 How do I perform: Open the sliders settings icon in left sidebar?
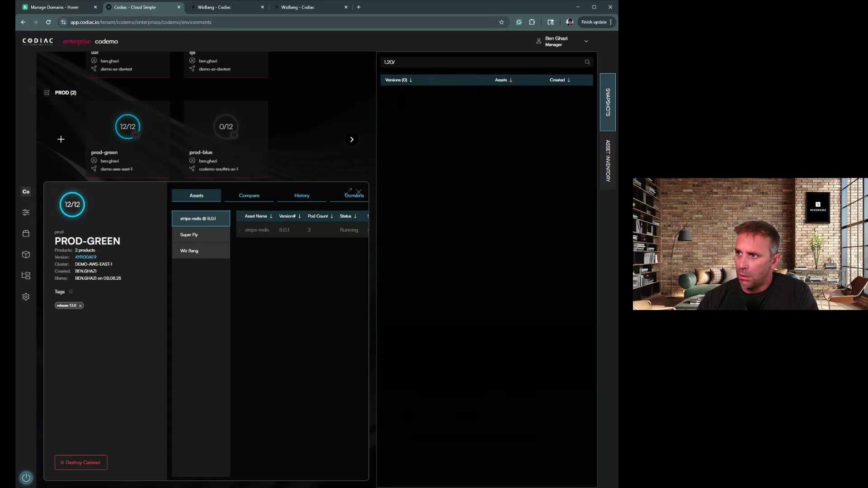tap(26, 212)
